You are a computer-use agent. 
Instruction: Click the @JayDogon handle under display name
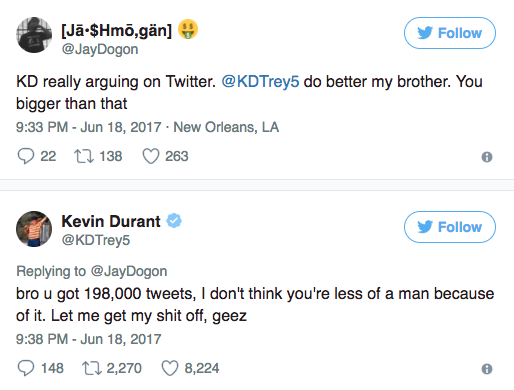coord(100,49)
